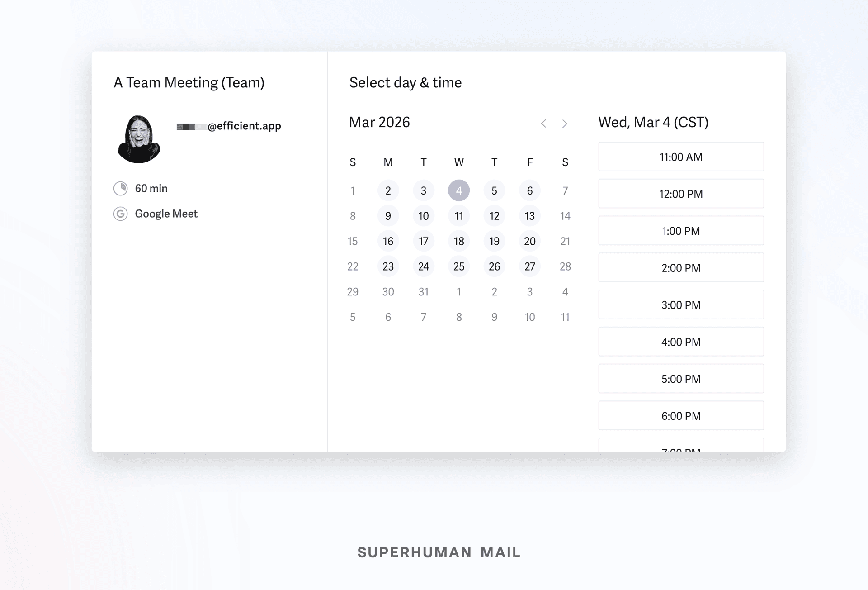Select the 5:00 PM slot

[x=681, y=379]
